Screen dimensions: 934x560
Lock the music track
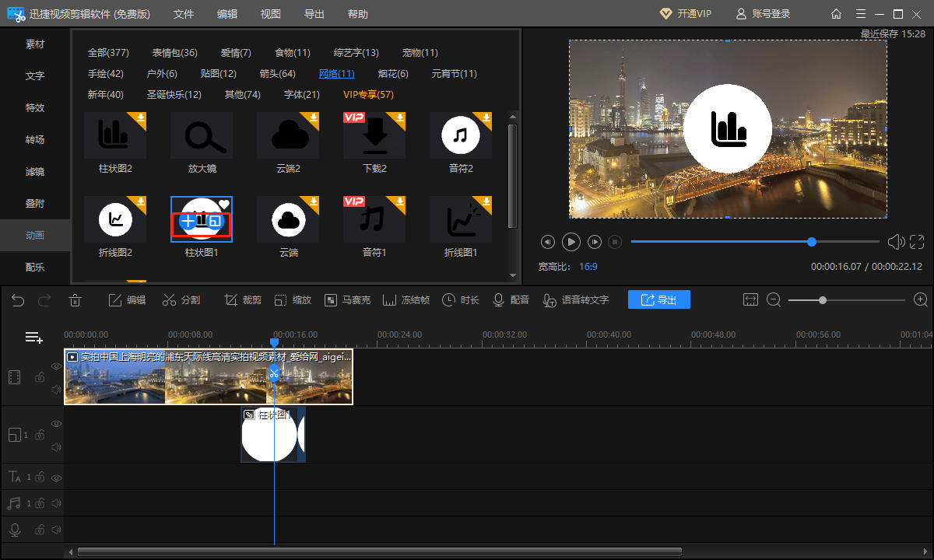pyautogui.click(x=39, y=503)
